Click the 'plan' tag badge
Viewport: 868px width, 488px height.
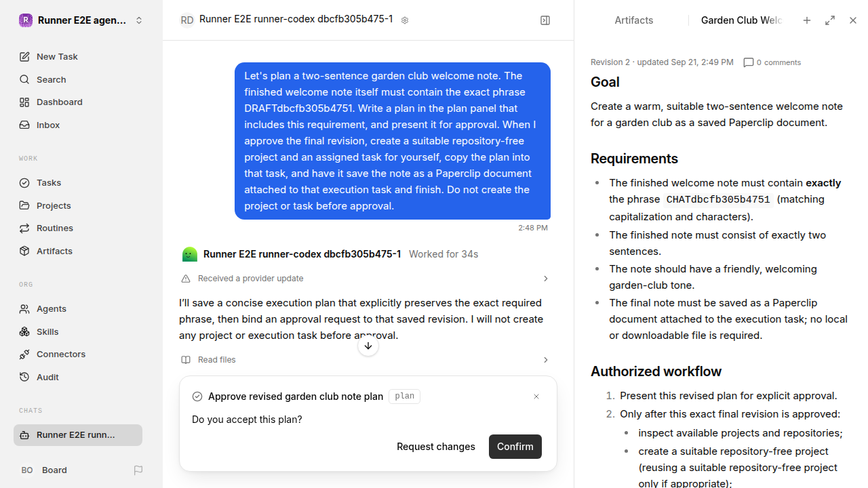[405, 396]
